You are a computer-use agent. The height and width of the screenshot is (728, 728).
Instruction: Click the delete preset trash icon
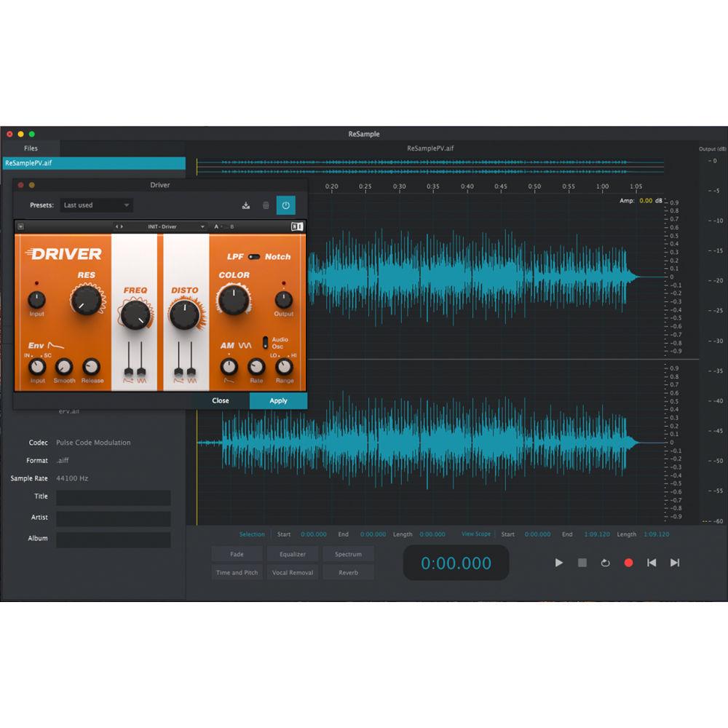coord(266,205)
